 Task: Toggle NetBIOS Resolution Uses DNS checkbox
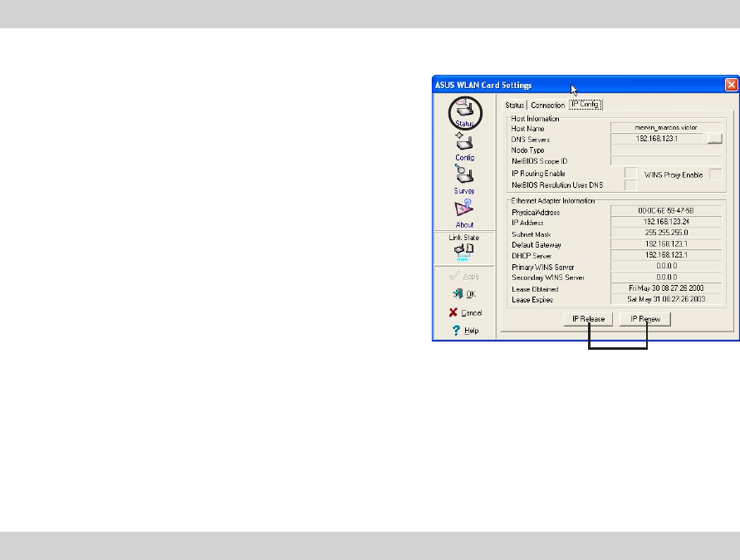point(630,185)
